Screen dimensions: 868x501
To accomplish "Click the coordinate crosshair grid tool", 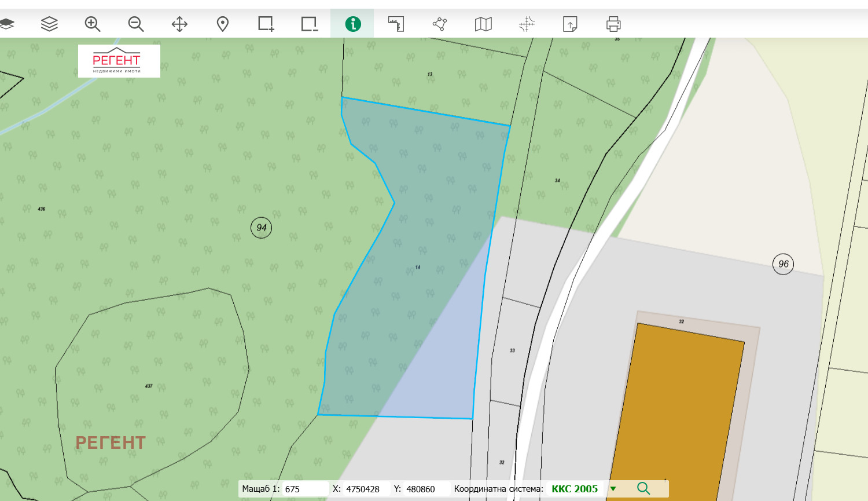I will pyautogui.click(x=527, y=24).
